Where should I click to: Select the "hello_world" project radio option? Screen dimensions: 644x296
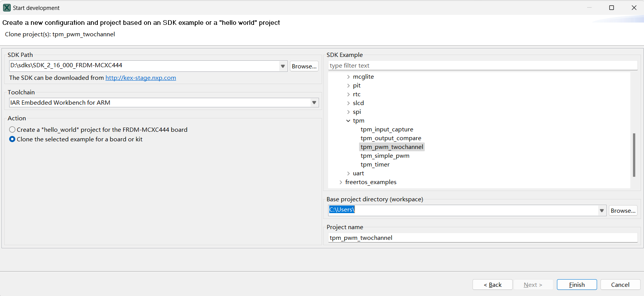coord(12,130)
